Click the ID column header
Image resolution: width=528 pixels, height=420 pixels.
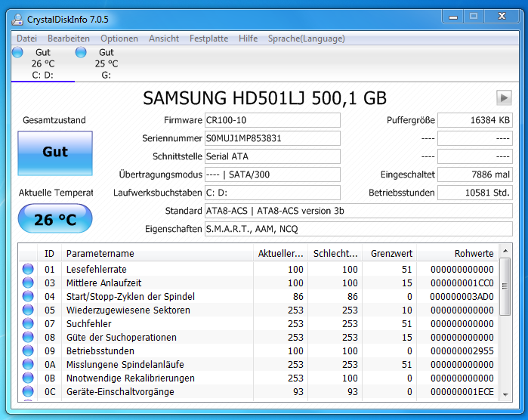pos(49,253)
